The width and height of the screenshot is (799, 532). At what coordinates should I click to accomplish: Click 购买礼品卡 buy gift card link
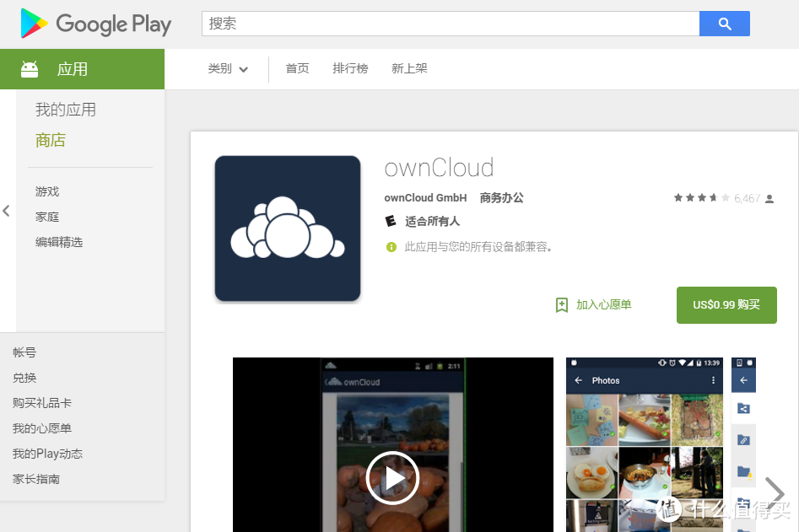(x=42, y=403)
